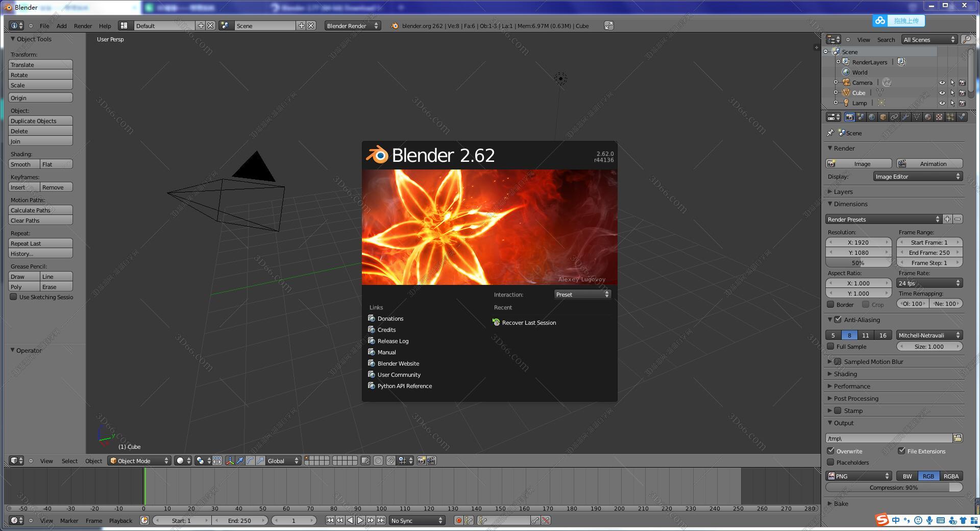Open the Object Mode dropdown

(139, 461)
